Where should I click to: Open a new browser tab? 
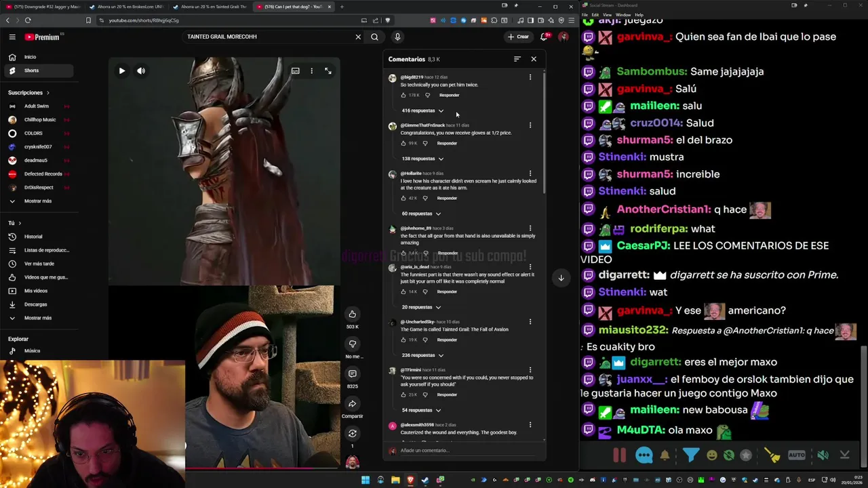click(x=342, y=7)
